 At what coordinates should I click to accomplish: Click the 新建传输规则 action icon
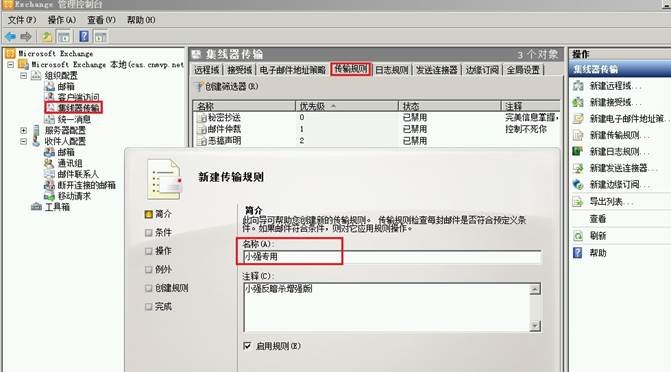pyautogui.click(x=578, y=135)
